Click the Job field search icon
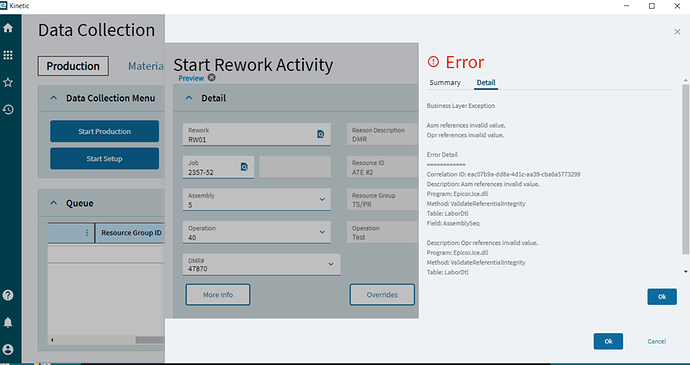The height and width of the screenshot is (365, 690). 244,167
